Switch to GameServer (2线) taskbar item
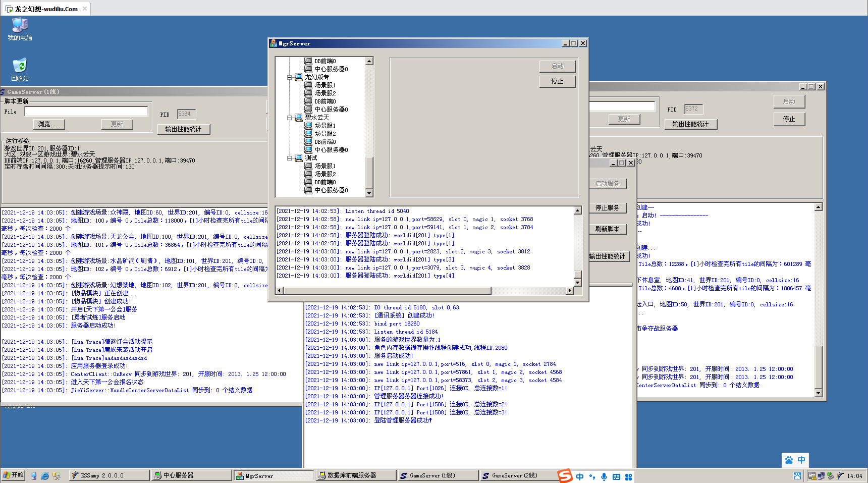The height and width of the screenshot is (483, 868). pos(518,475)
